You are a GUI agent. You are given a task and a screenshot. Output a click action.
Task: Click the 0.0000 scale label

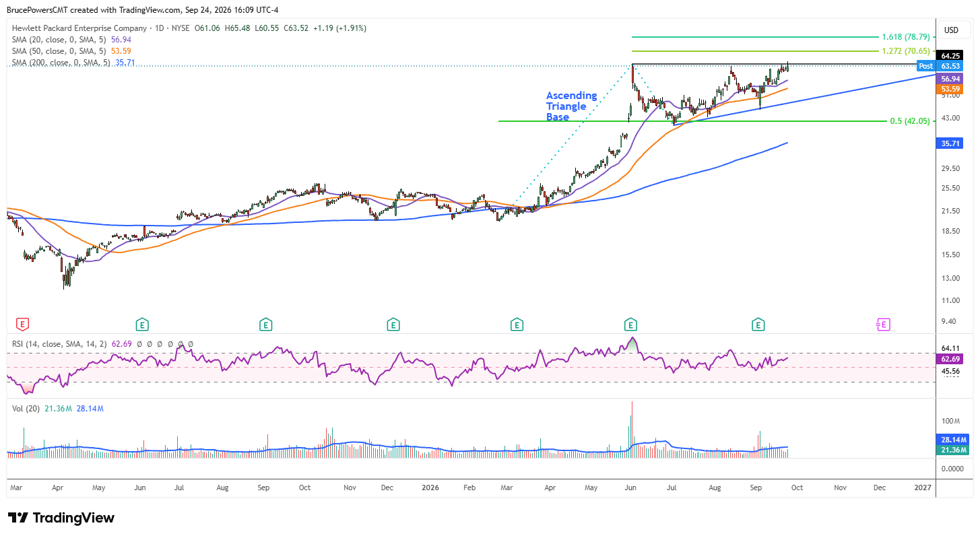[x=952, y=469]
